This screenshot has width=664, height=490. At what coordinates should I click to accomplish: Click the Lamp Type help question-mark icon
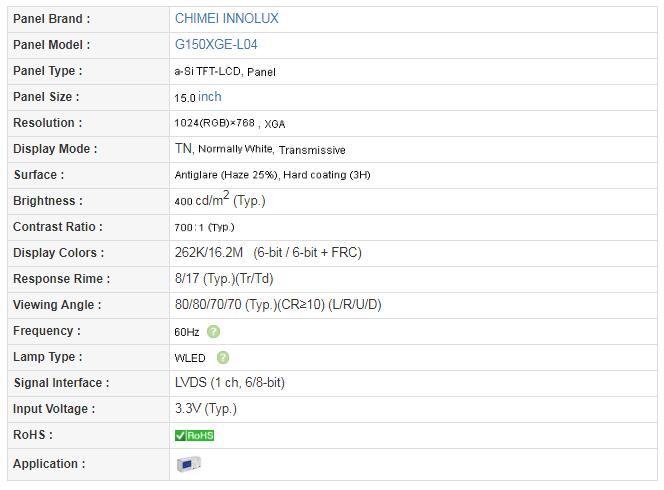click(223, 358)
